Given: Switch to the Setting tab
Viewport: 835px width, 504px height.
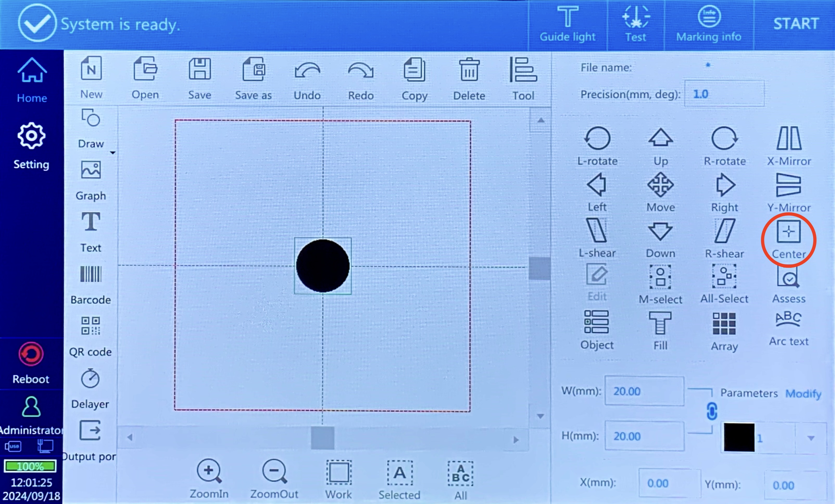Looking at the screenshot, I should click(x=31, y=146).
